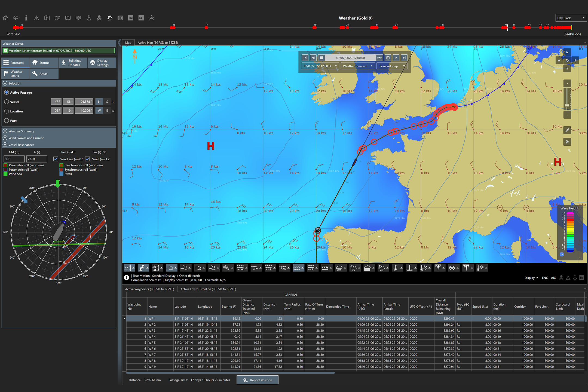This screenshot has width=588, height=392.
Task: Open the Forecasts tab
Action: (16, 63)
